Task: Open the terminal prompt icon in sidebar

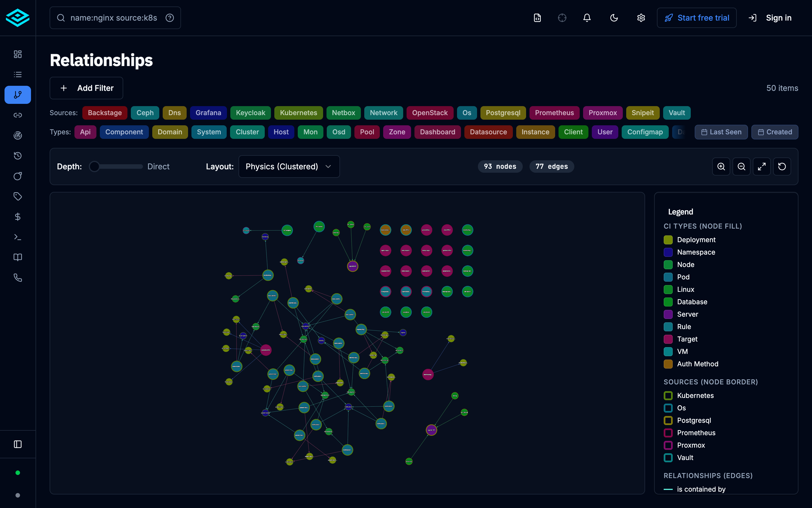Action: pyautogui.click(x=18, y=237)
